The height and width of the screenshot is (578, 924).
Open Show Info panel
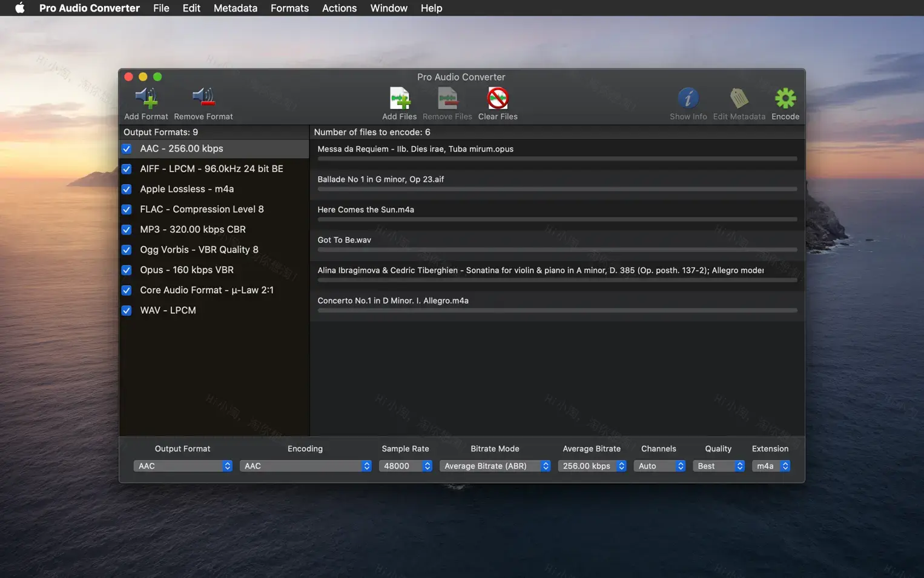tap(688, 98)
